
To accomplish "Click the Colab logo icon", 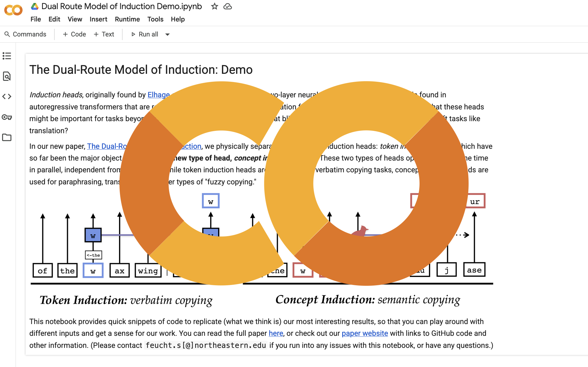I will click(x=14, y=10).
